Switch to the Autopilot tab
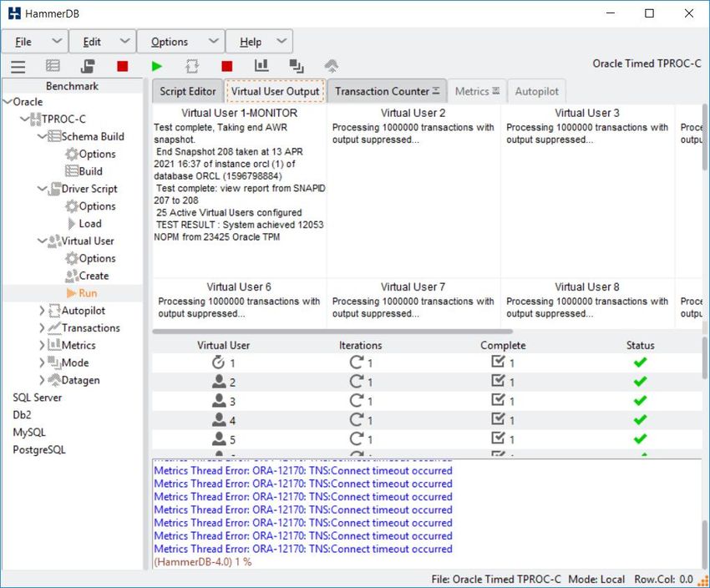 coord(536,91)
